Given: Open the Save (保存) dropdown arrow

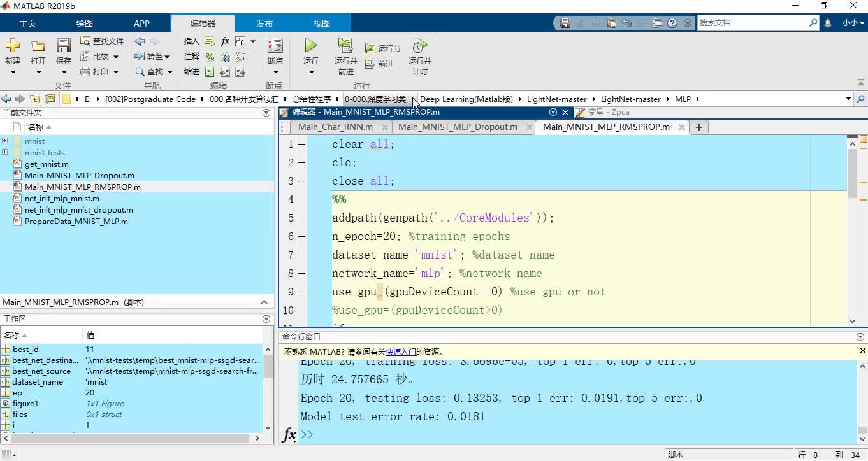Looking at the screenshot, I should click(x=64, y=72).
